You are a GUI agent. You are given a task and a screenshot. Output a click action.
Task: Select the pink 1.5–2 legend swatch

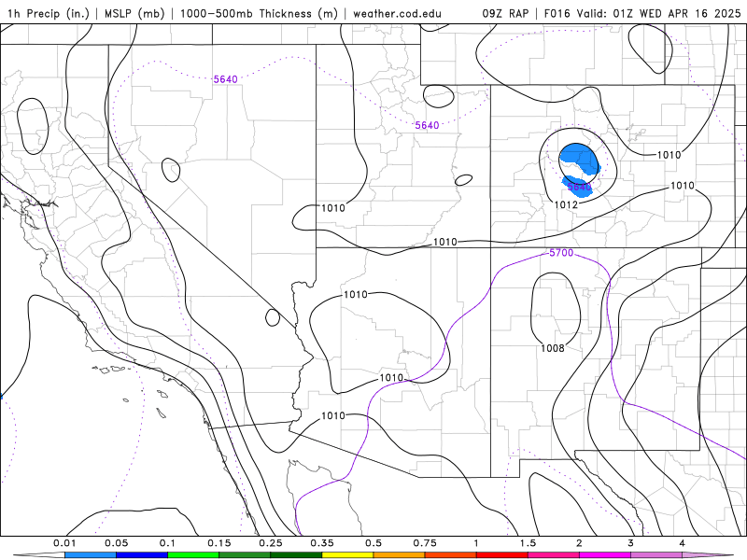click(x=554, y=555)
